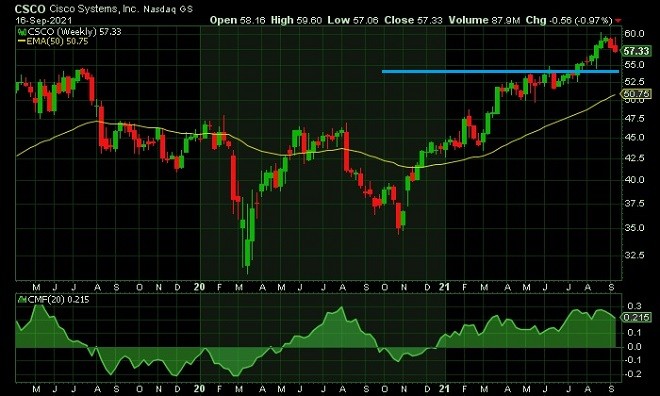The height and width of the screenshot is (396, 660).
Task: Click the 50.75 EMA value tag on axis
Action: pos(636,93)
